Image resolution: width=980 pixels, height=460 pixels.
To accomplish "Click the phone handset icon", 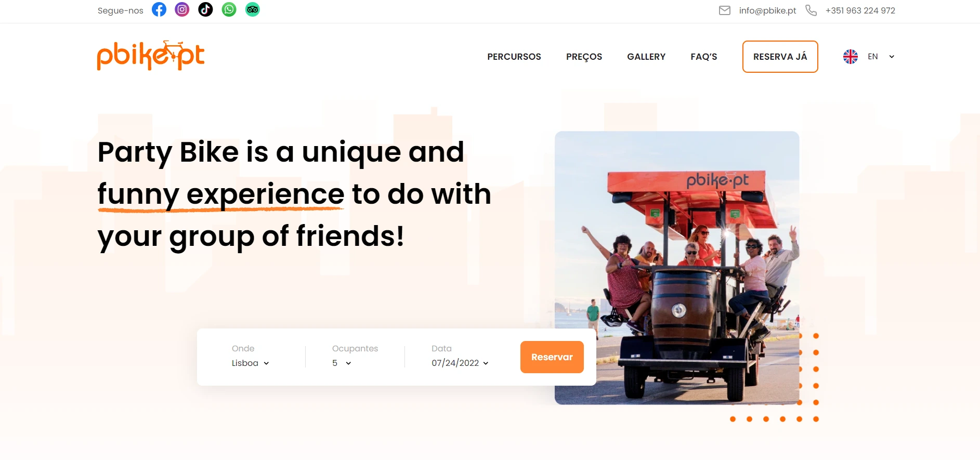I will point(811,10).
